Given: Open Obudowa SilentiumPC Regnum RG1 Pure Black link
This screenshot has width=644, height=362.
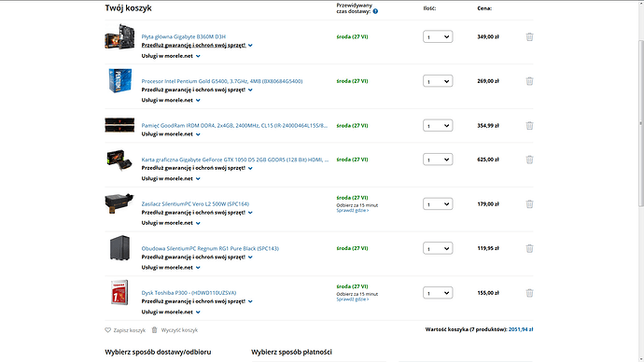Looking at the screenshot, I should tap(210, 248).
